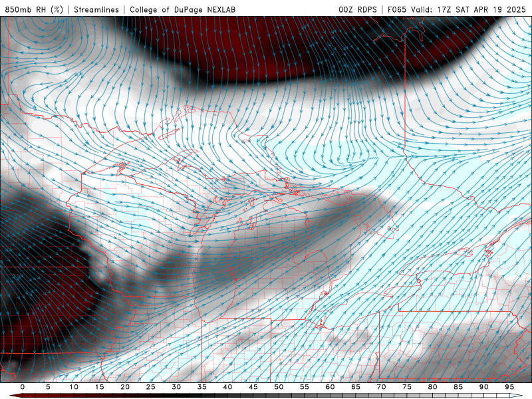The width and height of the screenshot is (532, 399).
Task: Click the color scale value 60
Action: pos(330,387)
